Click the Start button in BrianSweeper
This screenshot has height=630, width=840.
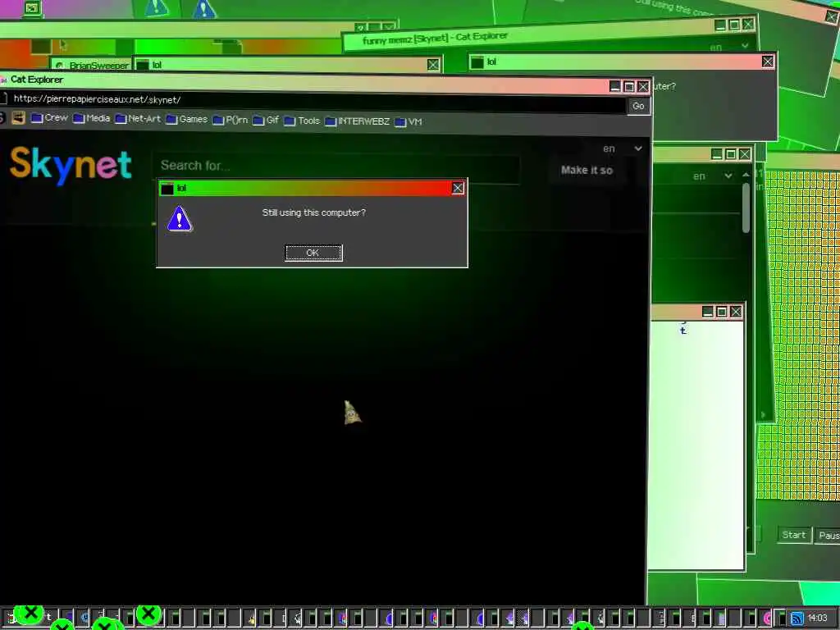tap(793, 535)
